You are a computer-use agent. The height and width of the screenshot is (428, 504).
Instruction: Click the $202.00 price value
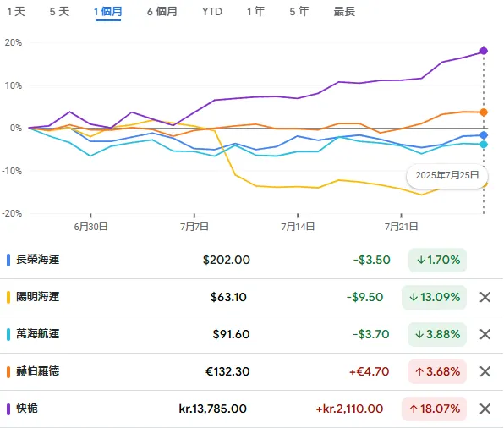tap(227, 261)
